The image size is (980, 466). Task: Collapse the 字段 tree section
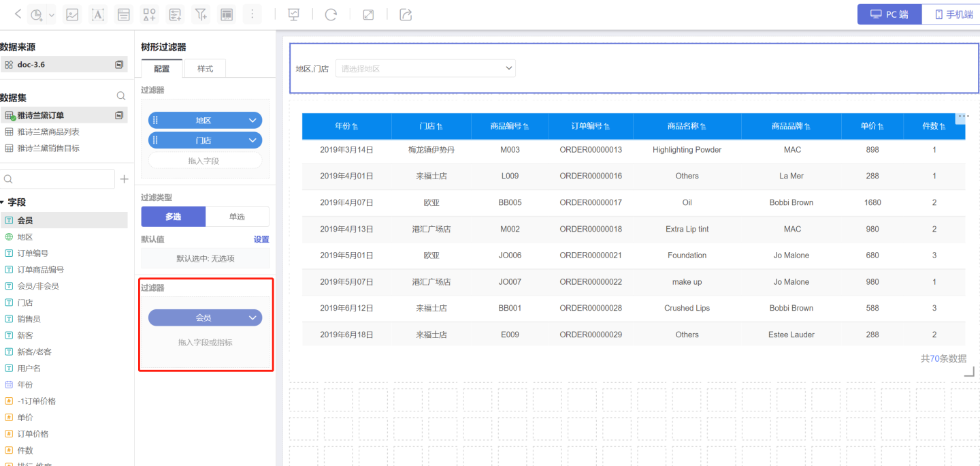pyautogui.click(x=3, y=202)
